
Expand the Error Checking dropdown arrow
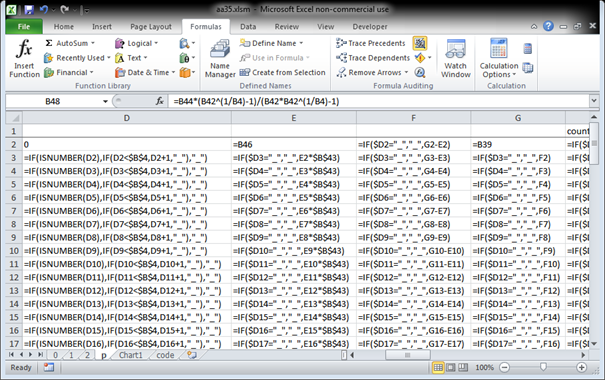(x=429, y=58)
